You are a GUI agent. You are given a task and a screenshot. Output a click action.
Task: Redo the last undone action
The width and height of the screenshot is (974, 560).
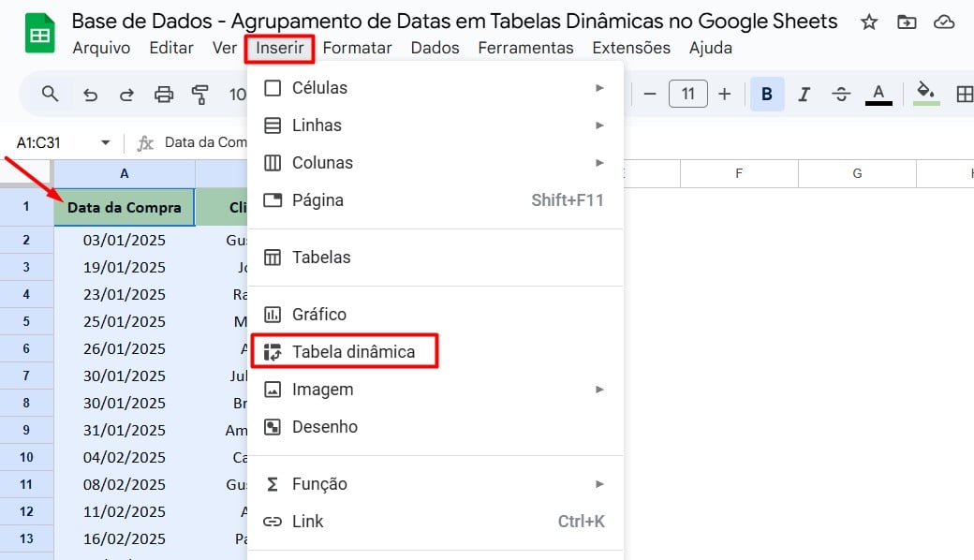click(126, 95)
